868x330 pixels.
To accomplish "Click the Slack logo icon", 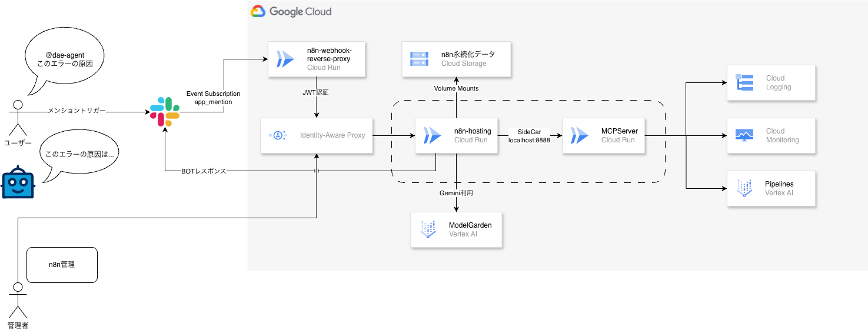I will pyautogui.click(x=164, y=112).
